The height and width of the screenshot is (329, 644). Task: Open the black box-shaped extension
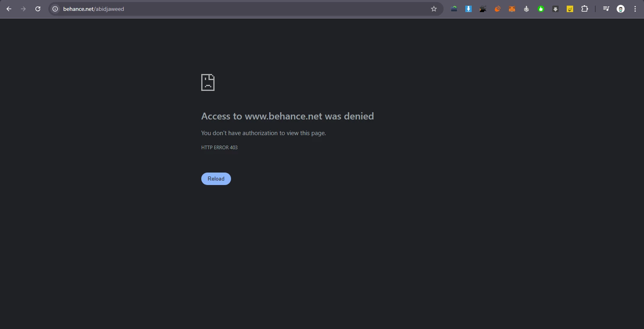pos(483,9)
